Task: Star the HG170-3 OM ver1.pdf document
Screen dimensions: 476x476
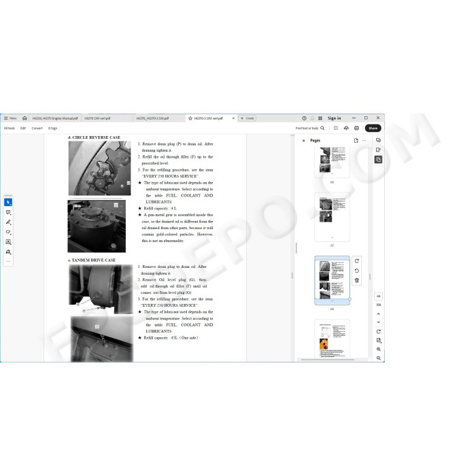Action: (x=190, y=118)
